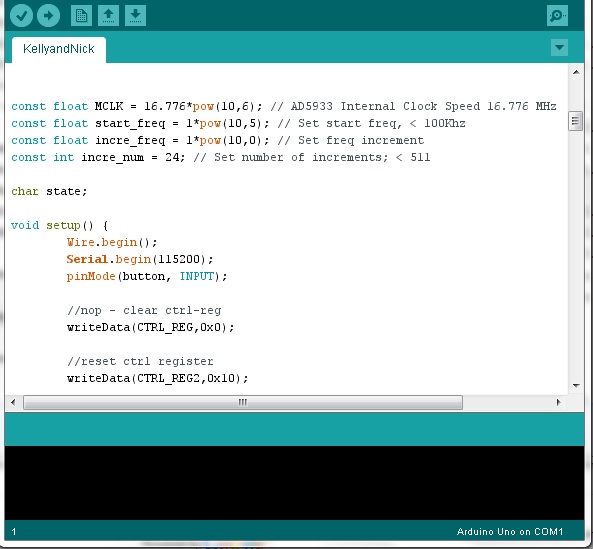Click the horizontal scrollbar left arrow
The width and height of the screenshot is (593, 549).
(13, 402)
